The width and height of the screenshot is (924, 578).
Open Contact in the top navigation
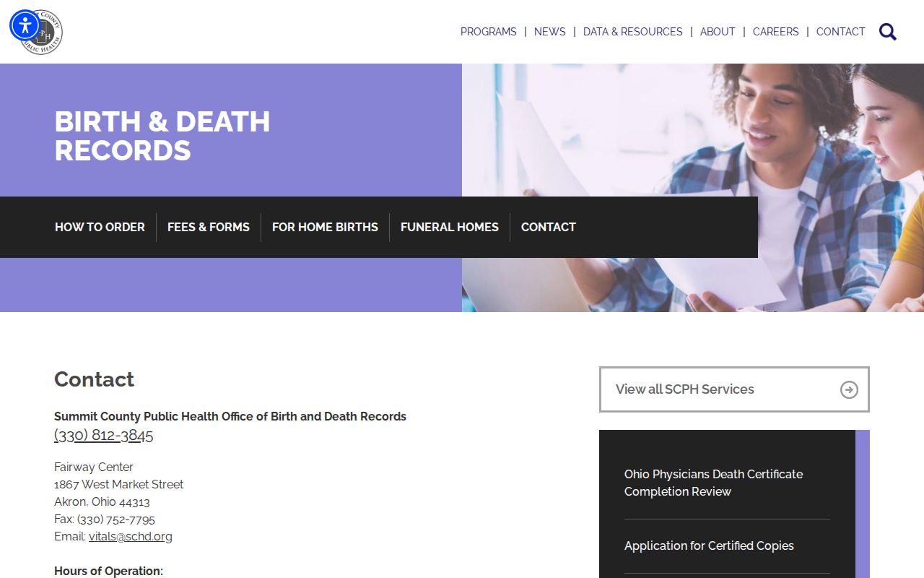tap(841, 32)
